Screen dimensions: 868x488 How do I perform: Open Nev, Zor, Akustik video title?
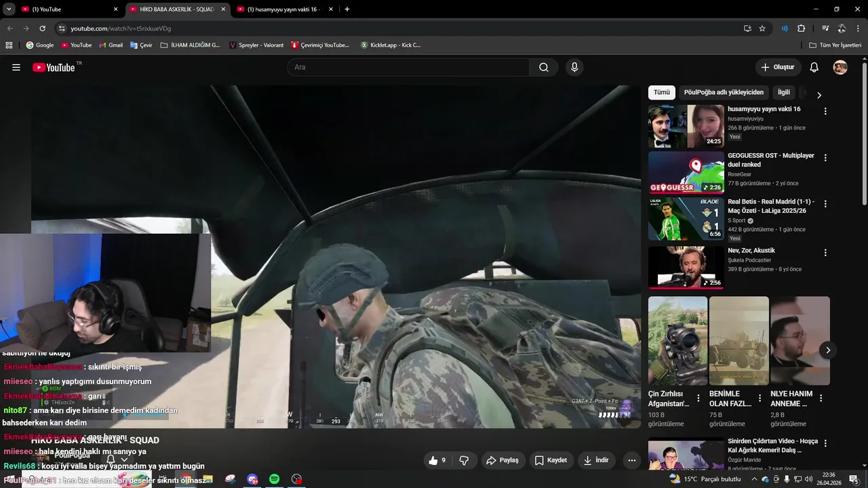coord(751,251)
